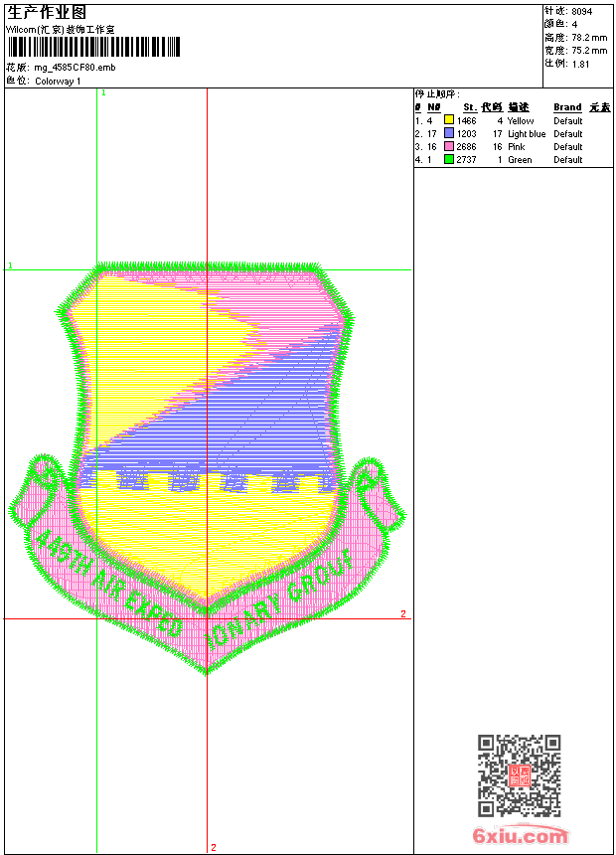Click the 'GROUP' lettering on the ribbon

coord(320,575)
